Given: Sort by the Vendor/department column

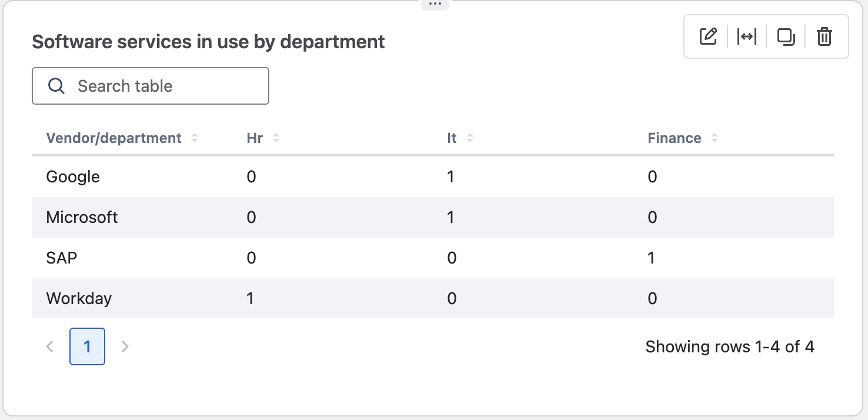Looking at the screenshot, I should click(122, 138).
